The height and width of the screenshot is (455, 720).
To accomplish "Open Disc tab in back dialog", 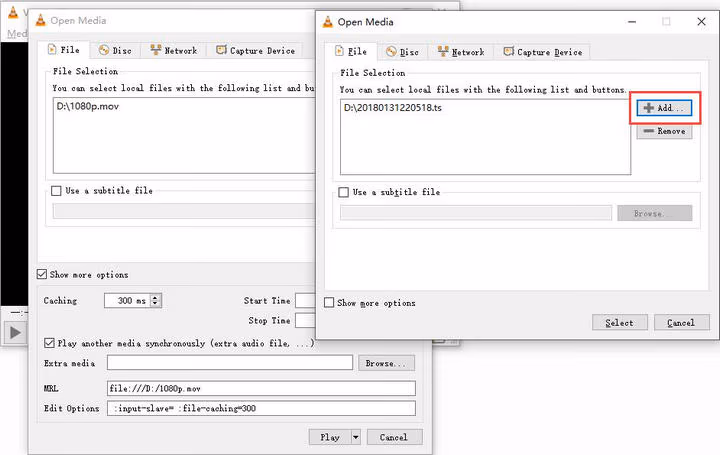I will click(116, 51).
